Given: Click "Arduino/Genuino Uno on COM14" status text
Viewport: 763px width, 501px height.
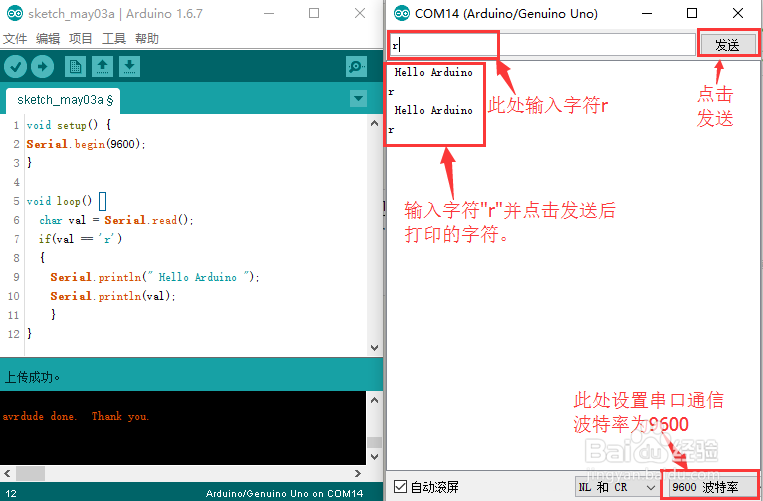Looking at the screenshot, I should coord(284,493).
